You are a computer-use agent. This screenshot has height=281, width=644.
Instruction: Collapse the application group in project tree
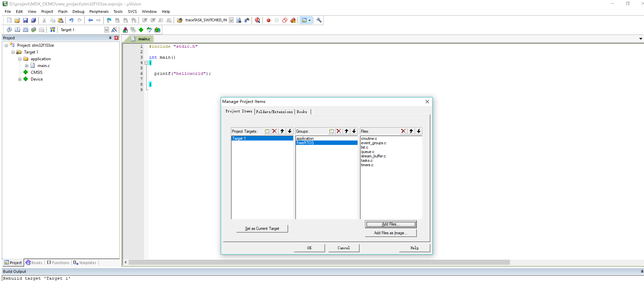point(20,59)
